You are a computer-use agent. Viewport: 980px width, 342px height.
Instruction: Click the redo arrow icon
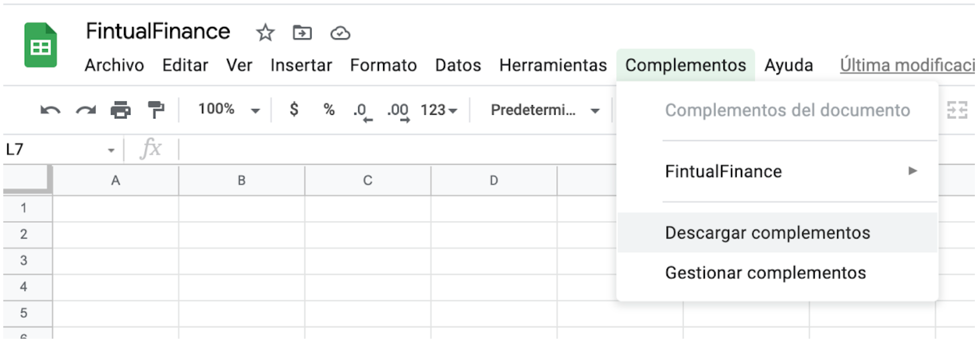coord(86,110)
